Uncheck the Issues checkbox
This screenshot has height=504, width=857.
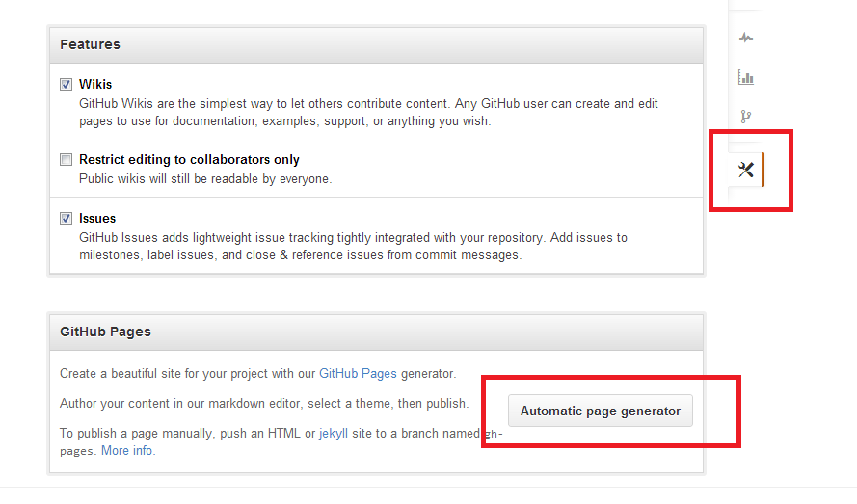tap(67, 219)
